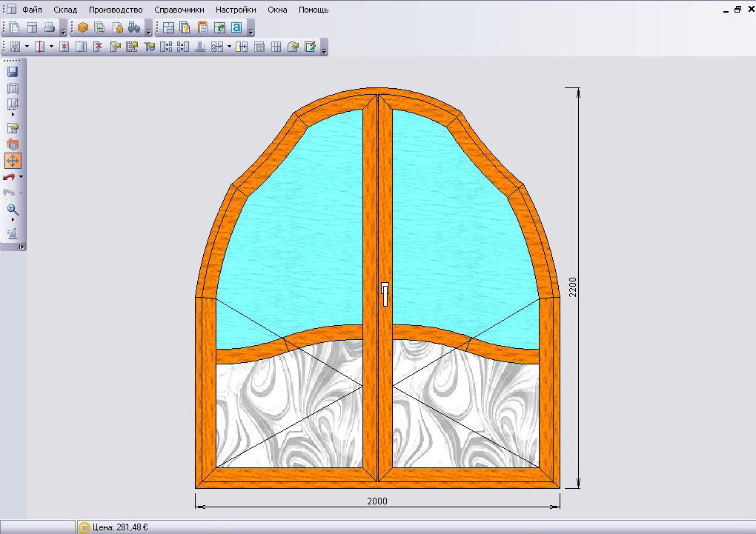Click the dotted-line table layout icon

tap(168, 27)
